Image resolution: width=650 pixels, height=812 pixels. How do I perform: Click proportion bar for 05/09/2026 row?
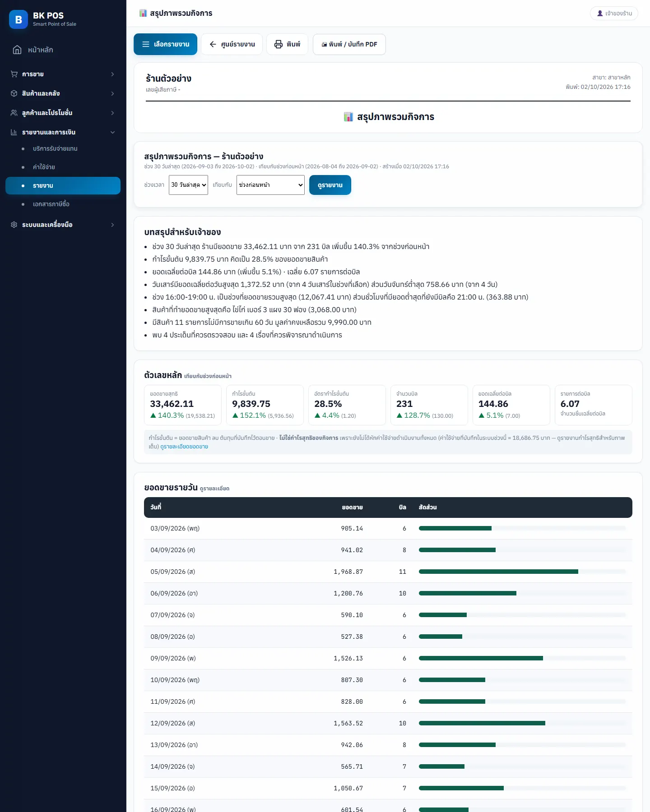(x=522, y=572)
